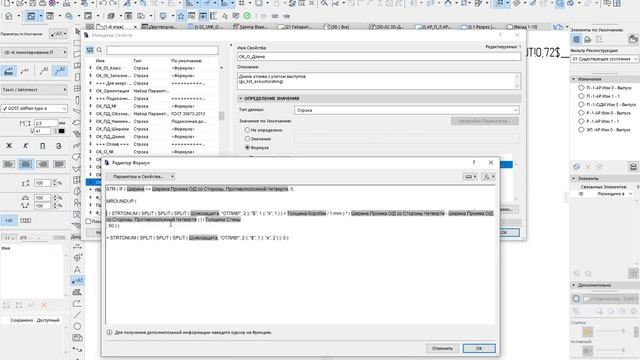Click the property name field OK_O_Длина
The width and height of the screenshot is (640, 360).
(379, 56)
